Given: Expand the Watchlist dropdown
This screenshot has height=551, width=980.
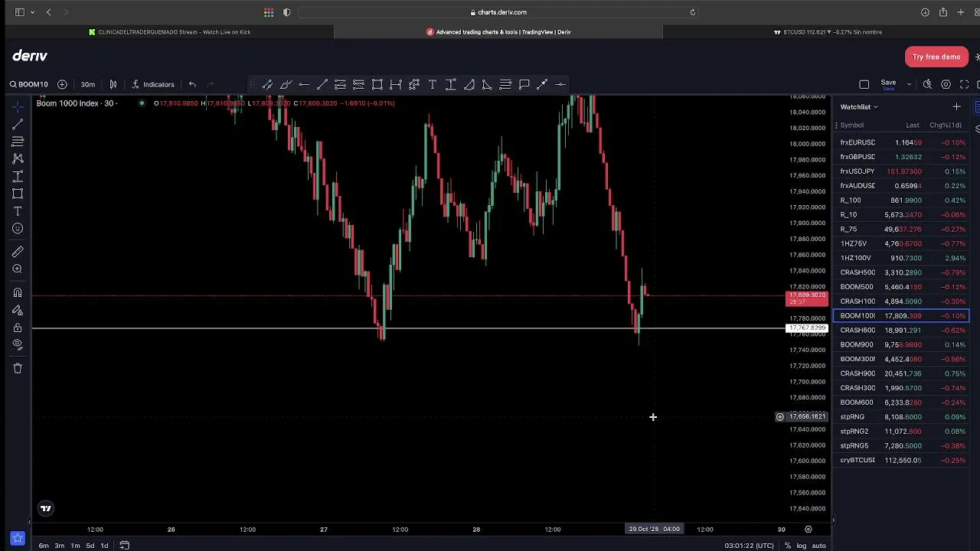Looking at the screenshot, I should 859,107.
